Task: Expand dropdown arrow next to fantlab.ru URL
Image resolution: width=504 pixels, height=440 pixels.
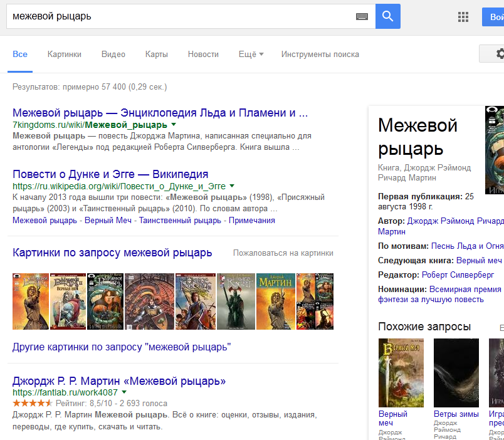Action: coord(124,392)
